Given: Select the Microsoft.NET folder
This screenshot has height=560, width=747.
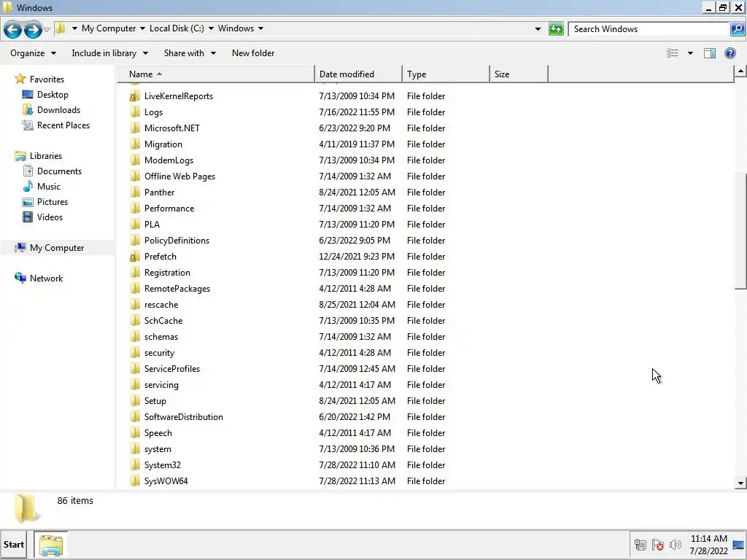Looking at the screenshot, I should (x=172, y=128).
